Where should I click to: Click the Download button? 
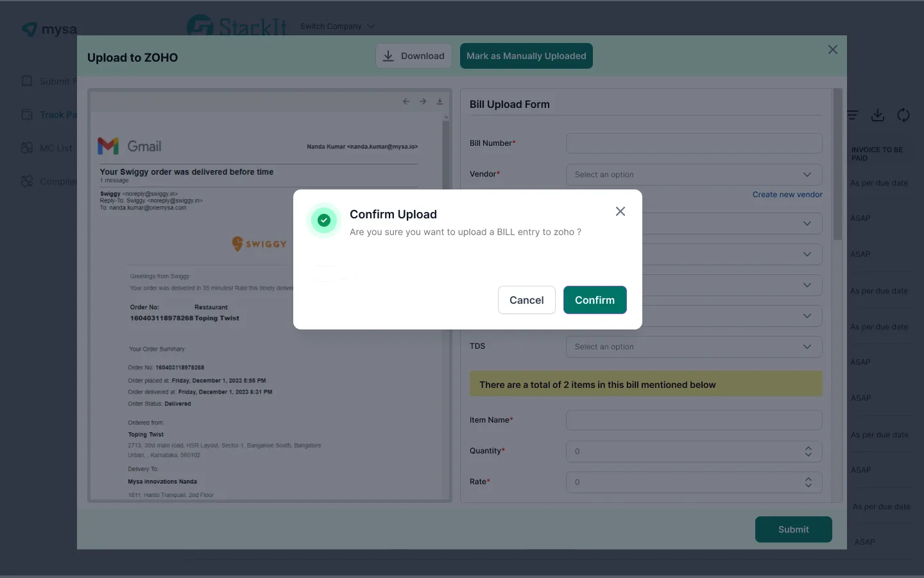point(414,56)
